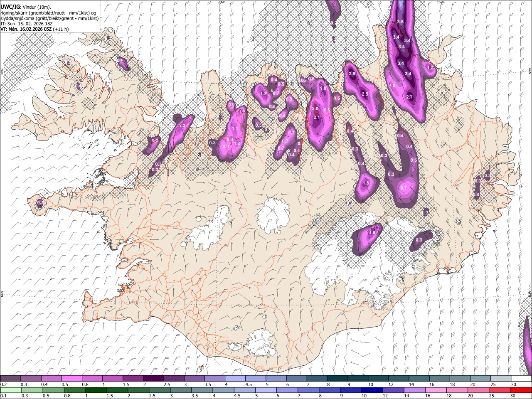
Task: Click the UWC/IG title text
Action: pos(10,7)
